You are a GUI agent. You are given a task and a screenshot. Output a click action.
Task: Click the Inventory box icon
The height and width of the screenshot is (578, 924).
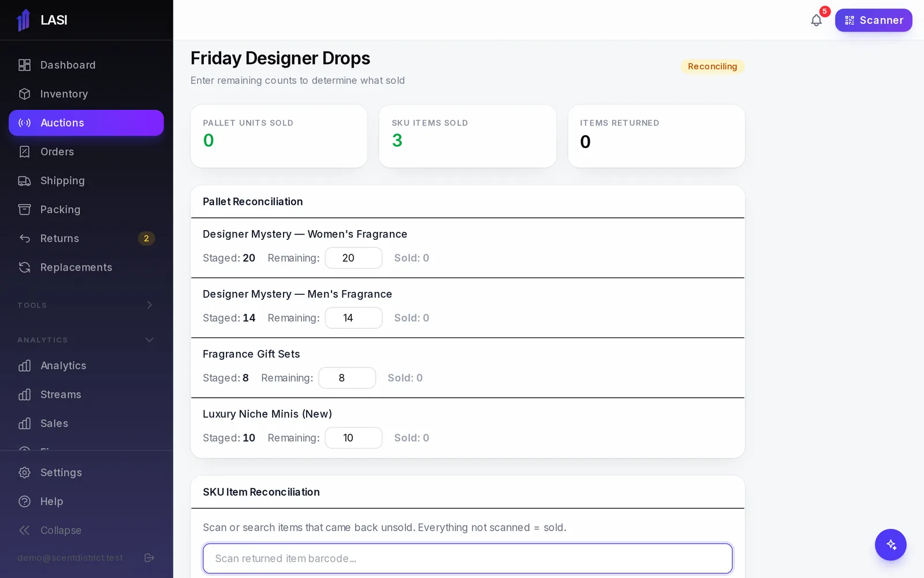pos(24,94)
